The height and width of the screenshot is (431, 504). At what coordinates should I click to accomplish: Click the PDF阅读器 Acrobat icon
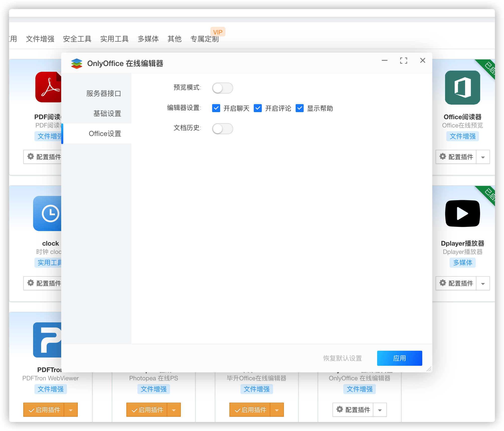(48, 87)
